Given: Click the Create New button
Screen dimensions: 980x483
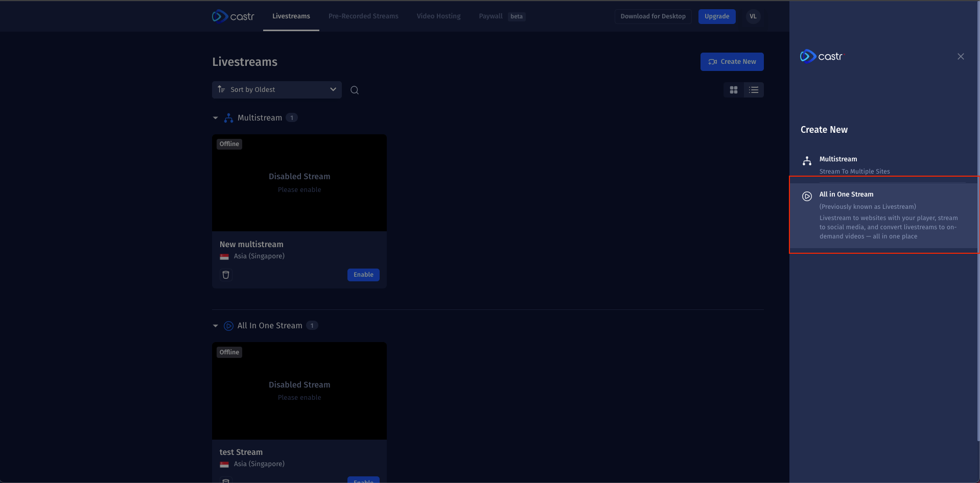Looking at the screenshot, I should tap(732, 62).
